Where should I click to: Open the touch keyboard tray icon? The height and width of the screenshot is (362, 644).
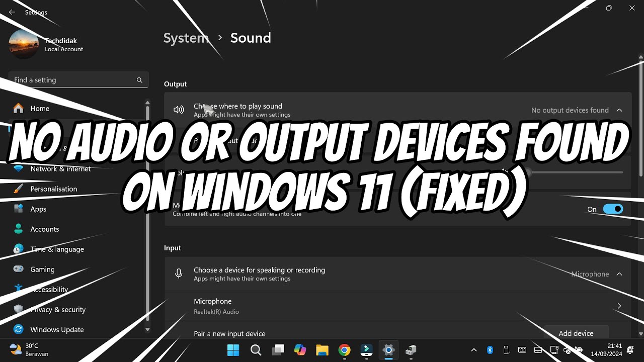click(522, 350)
